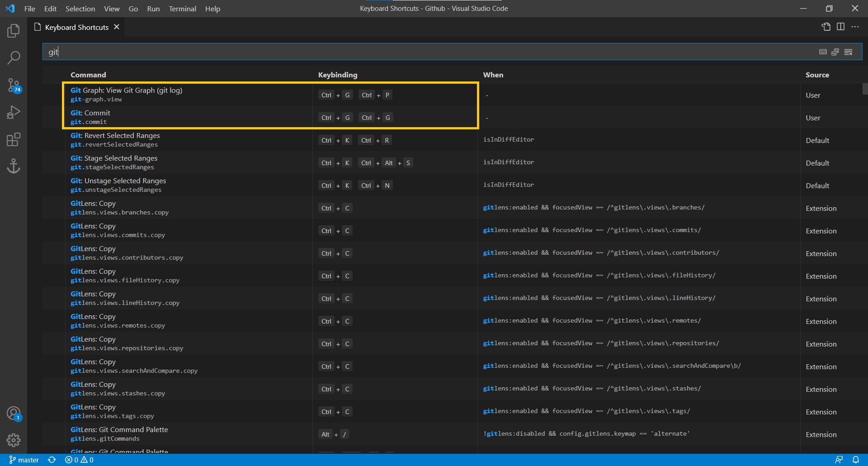Select the gitlens.views.tags.copy row
The image size is (868, 466).
coord(452,412)
